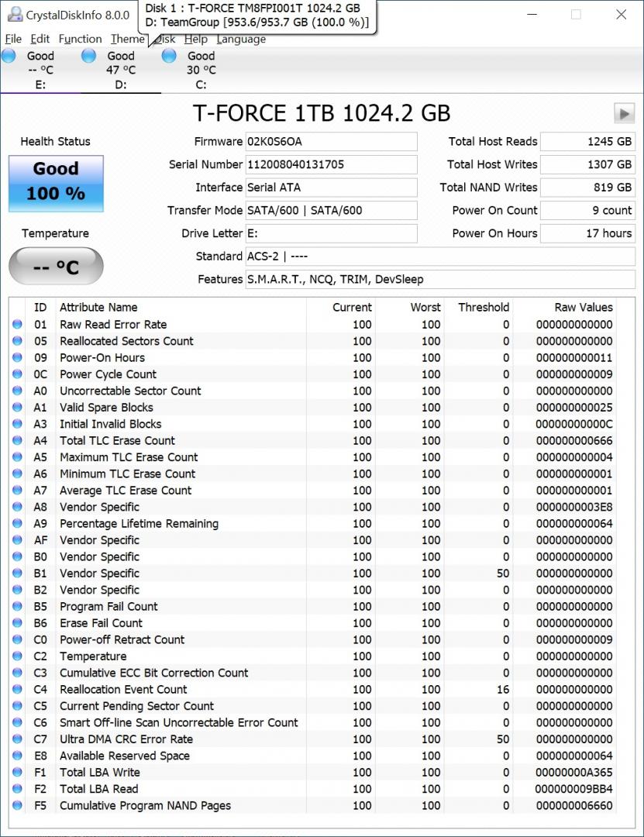Open the Function menu
The image size is (644, 837).
pyautogui.click(x=80, y=39)
